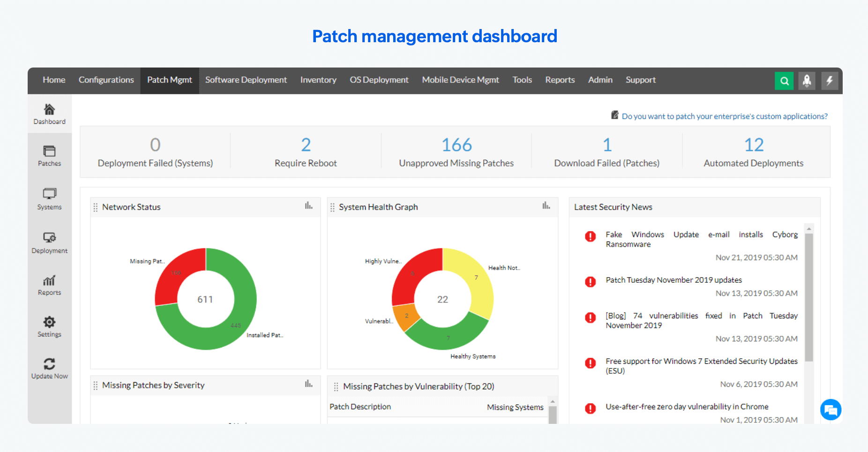Click the lightning bolt icon in top bar
Image resolution: width=868 pixels, height=452 pixels.
829,81
